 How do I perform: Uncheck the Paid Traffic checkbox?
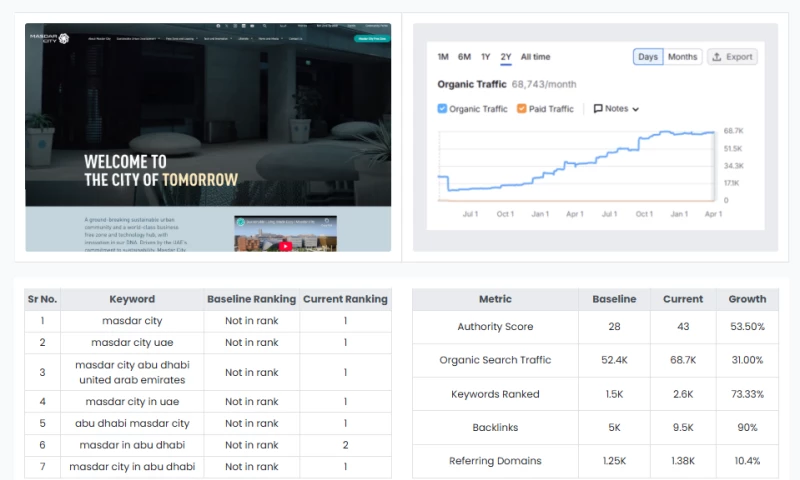pos(521,109)
